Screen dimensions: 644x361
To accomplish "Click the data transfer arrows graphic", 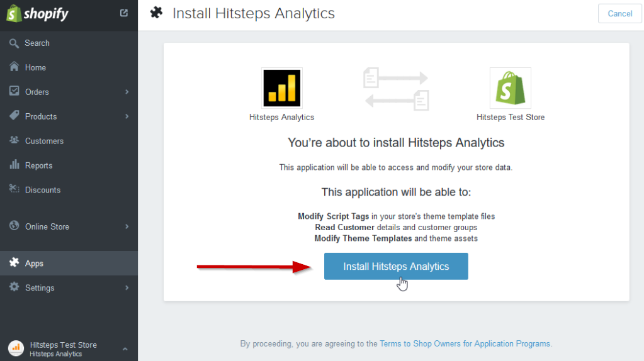I will point(397,89).
